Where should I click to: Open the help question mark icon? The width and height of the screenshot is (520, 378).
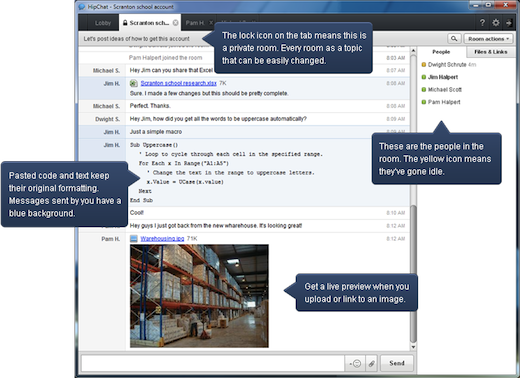point(482,23)
